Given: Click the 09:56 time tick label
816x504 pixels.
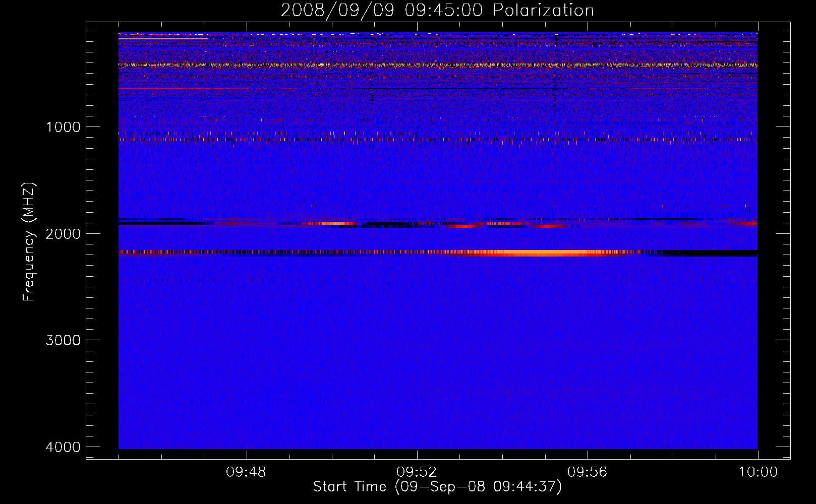Looking at the screenshot, I should pyautogui.click(x=588, y=472).
